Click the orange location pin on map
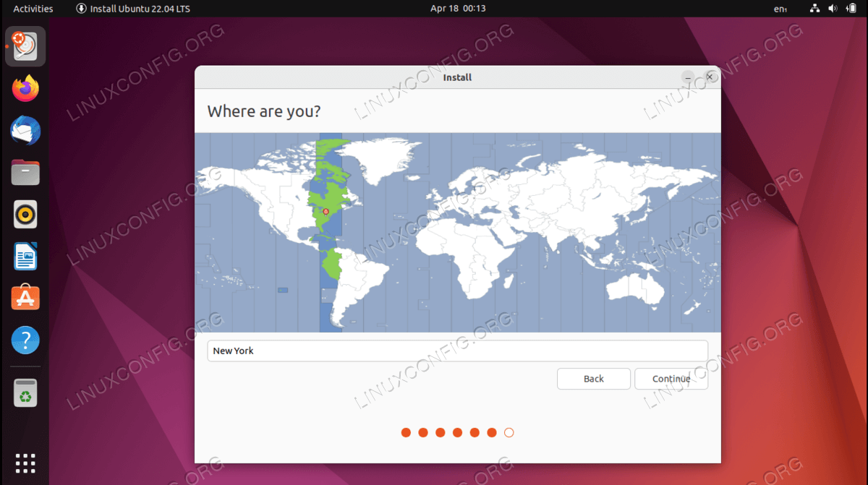 pos(325,212)
